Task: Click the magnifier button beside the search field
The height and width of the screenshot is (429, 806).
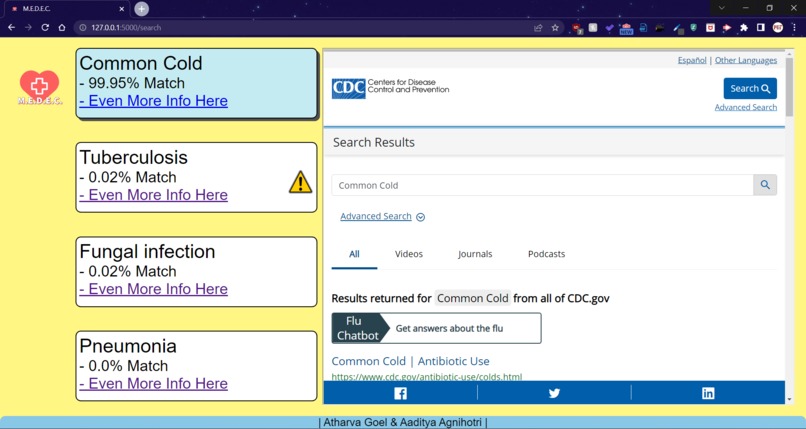Action: [765, 185]
